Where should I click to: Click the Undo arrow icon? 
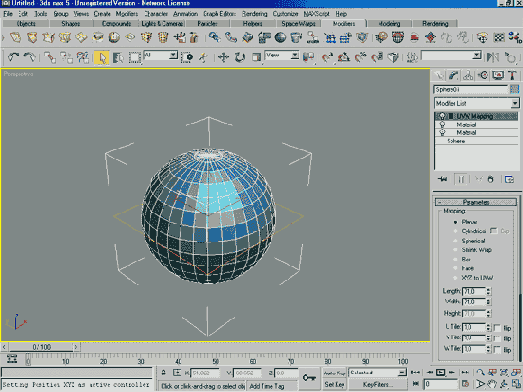pos(13,57)
